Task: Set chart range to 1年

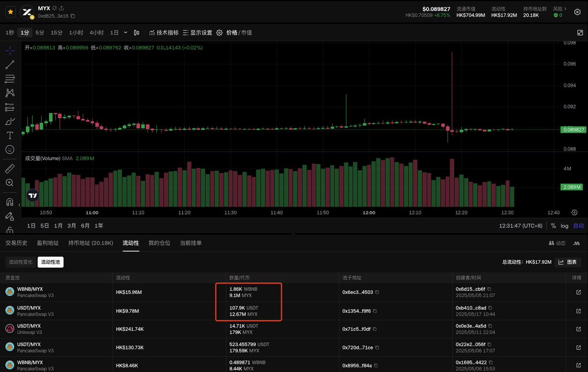Action: 98,226
